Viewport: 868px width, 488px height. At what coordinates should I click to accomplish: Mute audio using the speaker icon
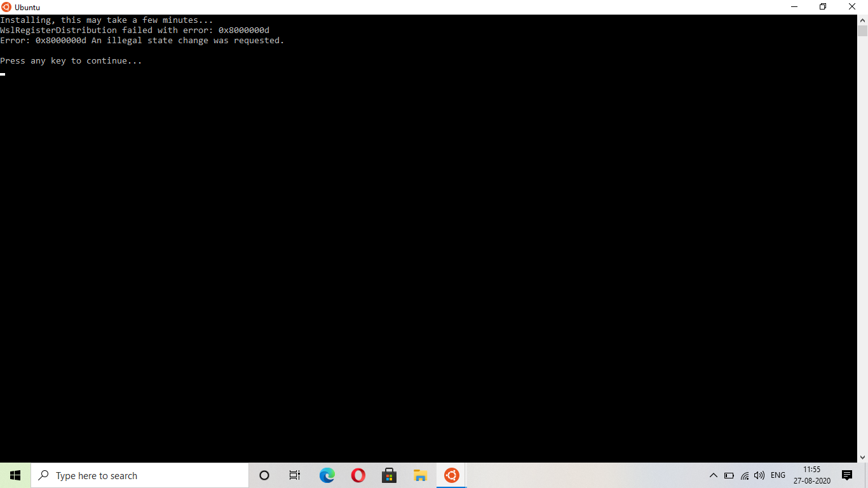click(759, 475)
